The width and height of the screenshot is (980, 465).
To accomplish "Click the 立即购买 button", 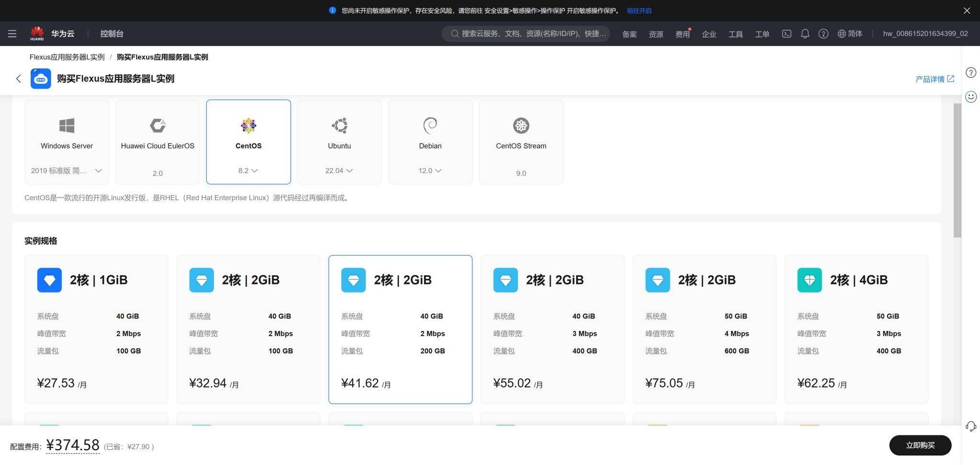I will tap(920, 445).
